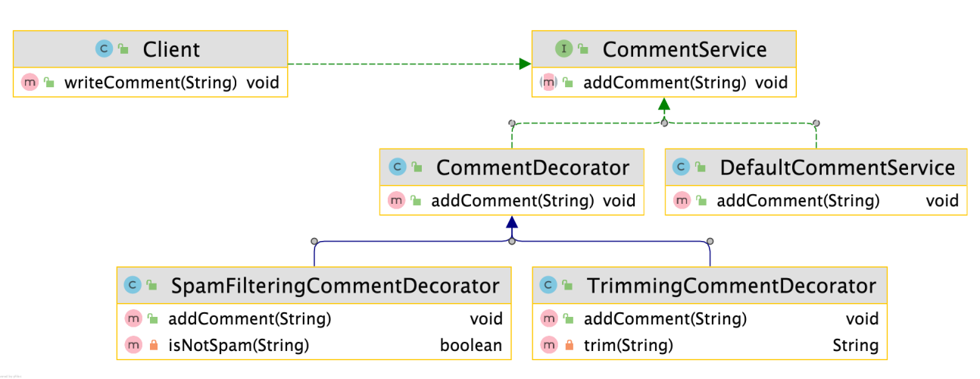The image size is (980, 379).
Task: Click public visibility icon next to TrimmingCommentDecorator title
Action: [x=567, y=286]
